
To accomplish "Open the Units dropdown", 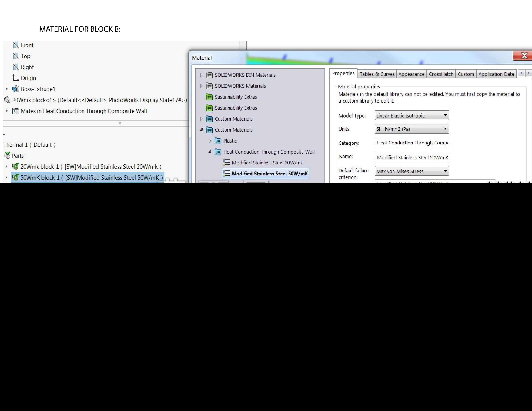I will point(412,129).
